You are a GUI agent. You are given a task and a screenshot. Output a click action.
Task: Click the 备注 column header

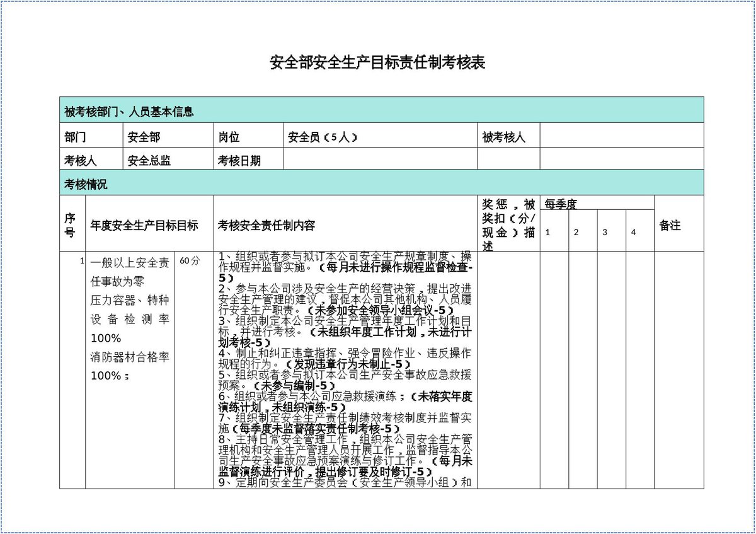[x=679, y=224]
